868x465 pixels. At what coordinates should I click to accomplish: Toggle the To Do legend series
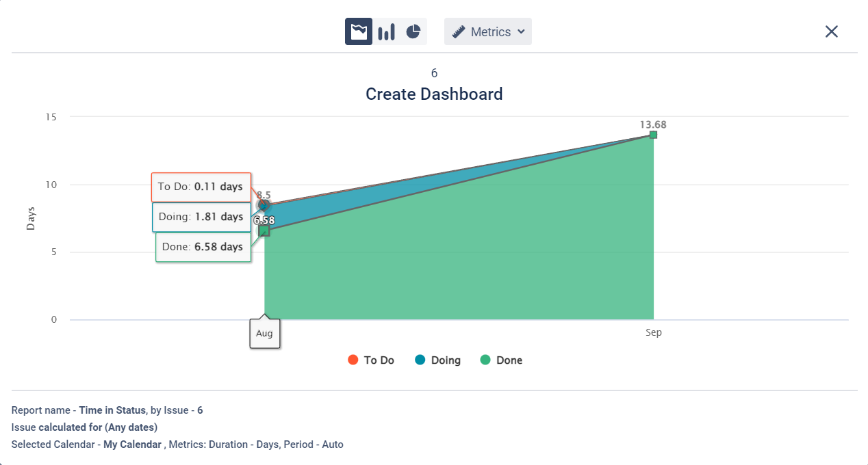[x=379, y=360]
